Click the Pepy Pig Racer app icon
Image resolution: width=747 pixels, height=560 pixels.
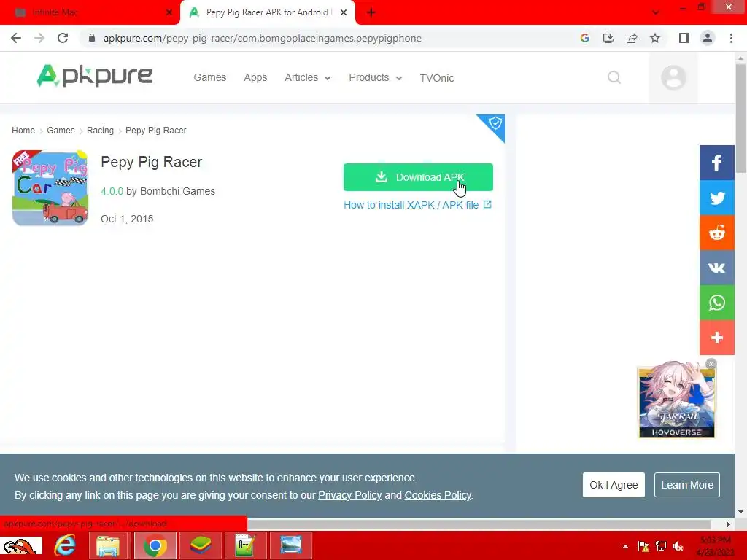[x=50, y=188]
